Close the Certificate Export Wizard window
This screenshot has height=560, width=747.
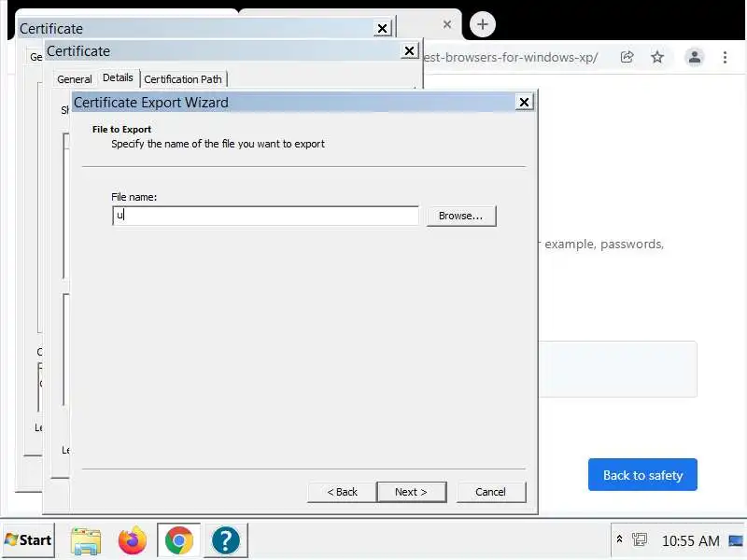[524, 102]
